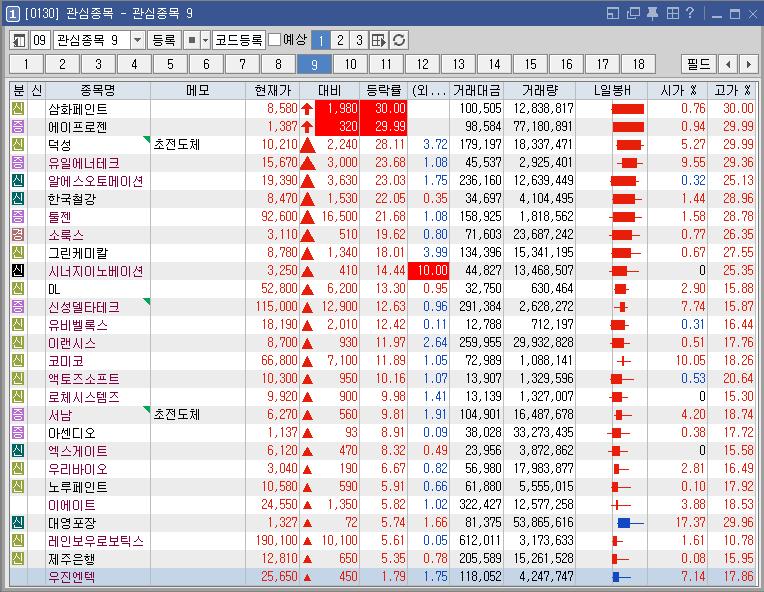Select the 신성델타테크 stock name
Image resolution: width=764 pixels, height=592 pixels.
[x=84, y=307]
